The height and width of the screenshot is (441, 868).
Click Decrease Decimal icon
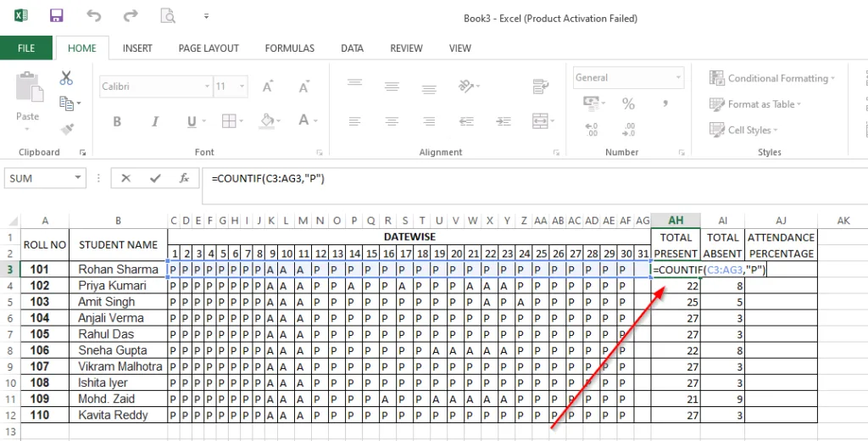[628, 129]
